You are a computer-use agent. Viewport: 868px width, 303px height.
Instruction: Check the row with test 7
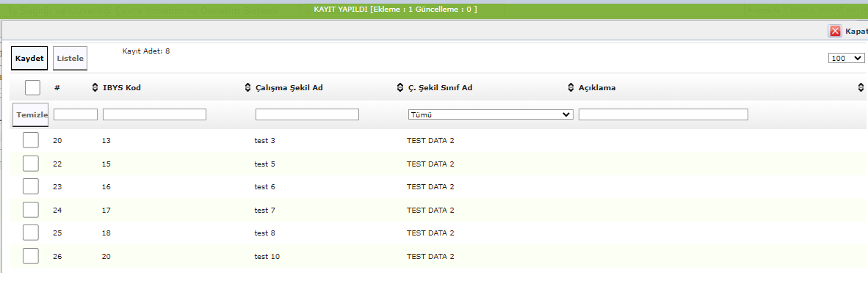(31, 210)
